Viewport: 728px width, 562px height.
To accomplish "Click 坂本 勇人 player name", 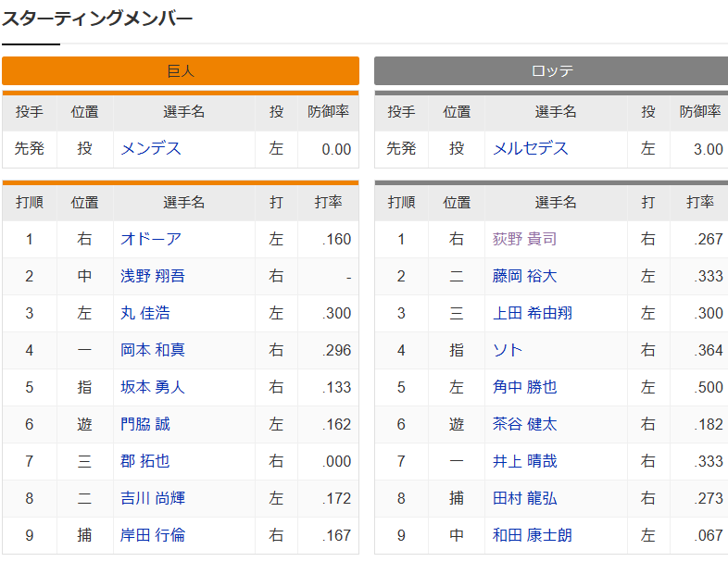I will click(153, 387).
